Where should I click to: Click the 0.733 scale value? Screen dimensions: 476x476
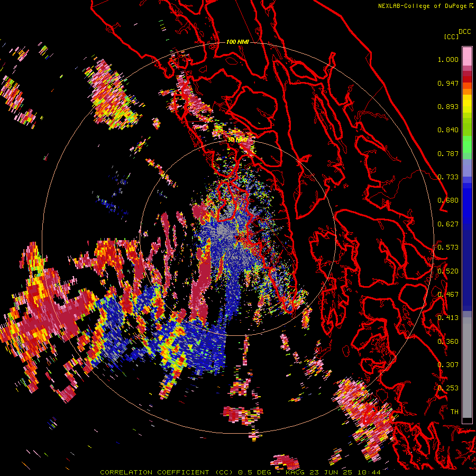[x=448, y=177]
